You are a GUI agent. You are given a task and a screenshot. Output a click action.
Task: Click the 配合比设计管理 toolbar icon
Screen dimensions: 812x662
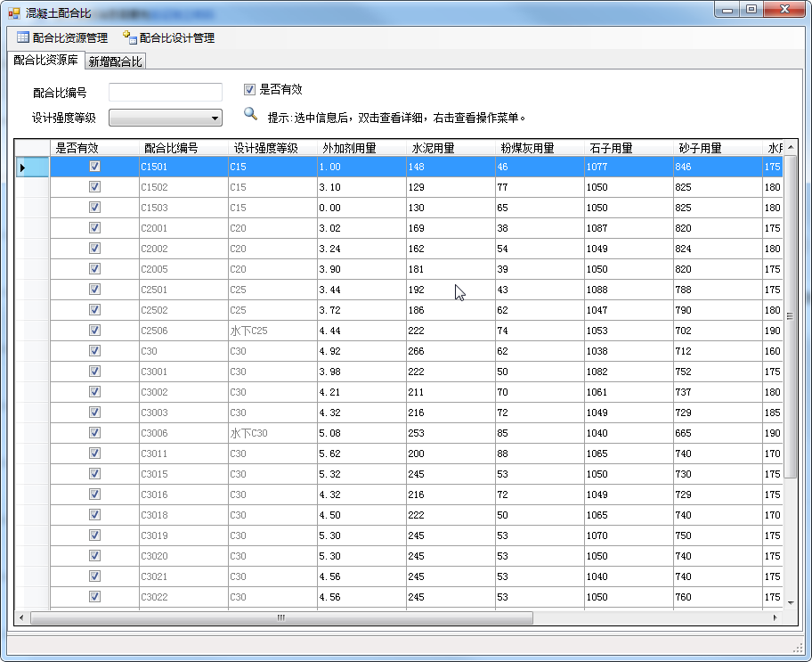pos(130,37)
